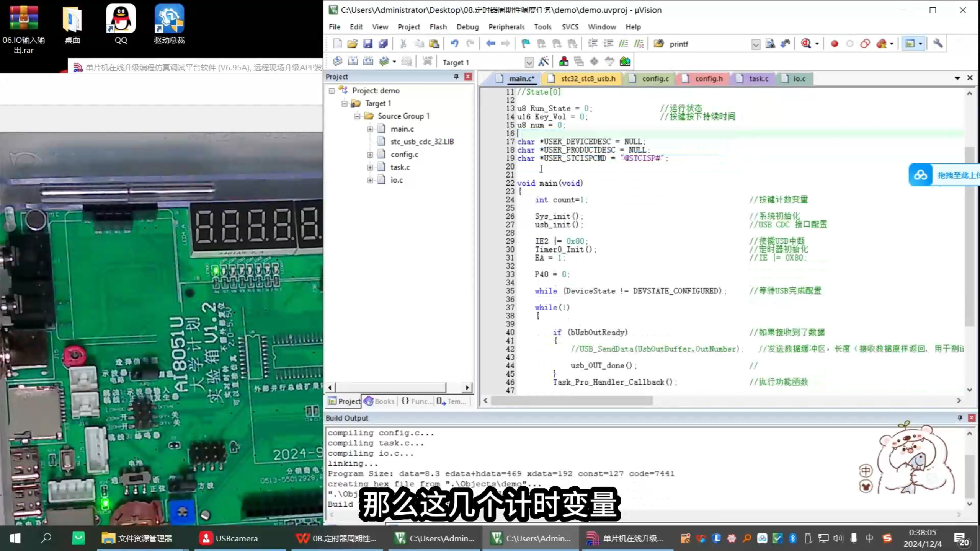
Task: Save all open source files
Action: click(383, 43)
